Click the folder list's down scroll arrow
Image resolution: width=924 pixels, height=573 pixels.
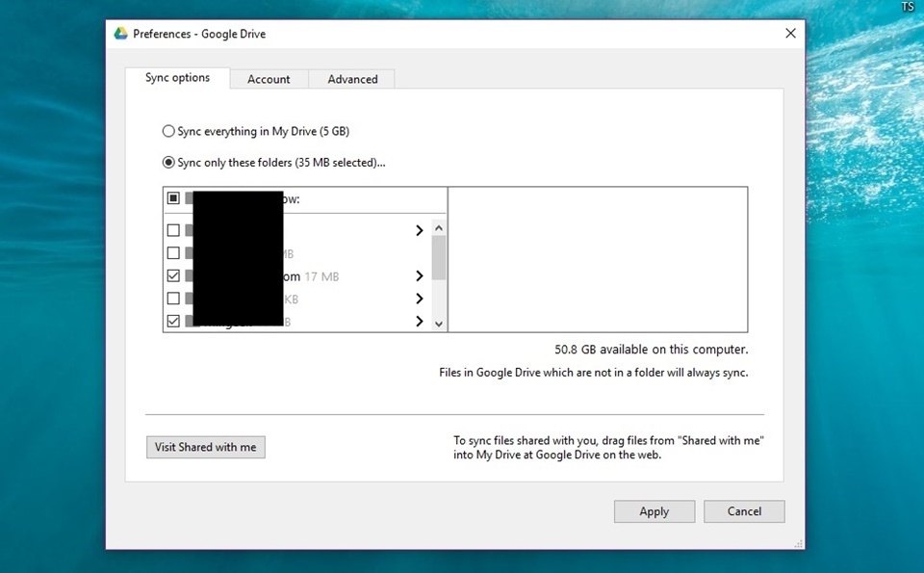pyautogui.click(x=439, y=324)
